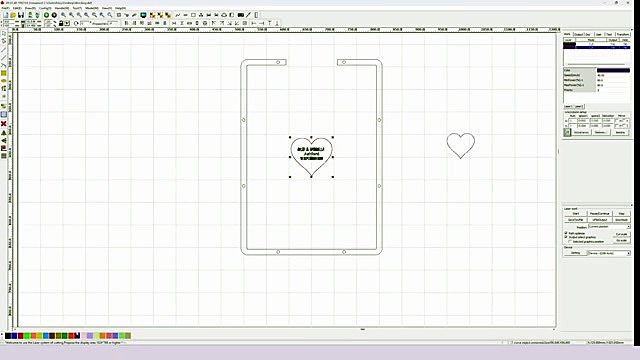Click the Start button in Laser work
Viewport: 640px width, 360px height.
[576, 213]
